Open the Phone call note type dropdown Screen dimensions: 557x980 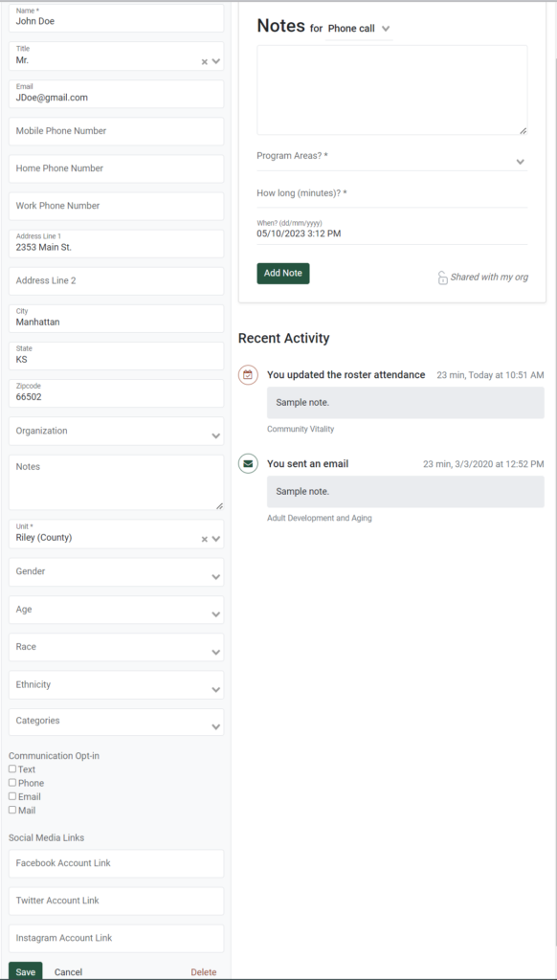click(x=359, y=29)
